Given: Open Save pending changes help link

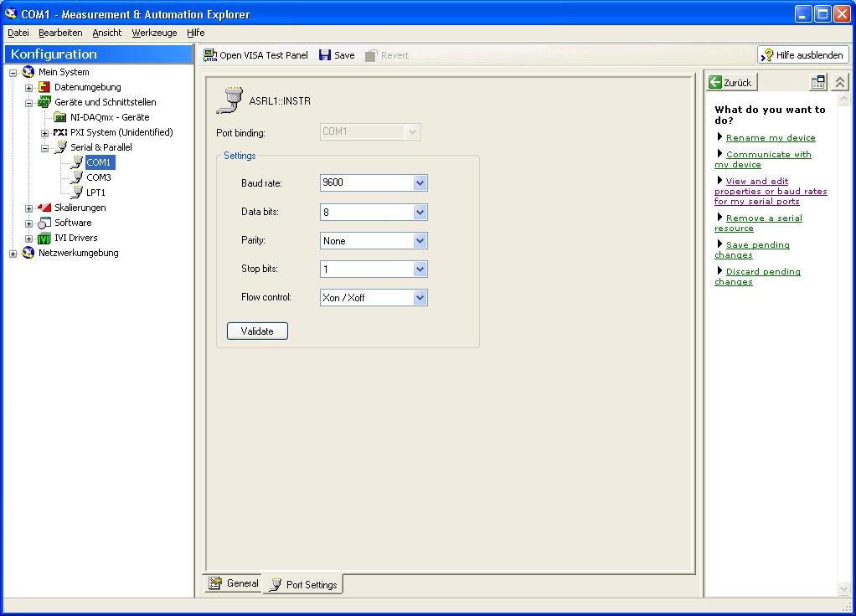Looking at the screenshot, I should pyautogui.click(x=753, y=250).
